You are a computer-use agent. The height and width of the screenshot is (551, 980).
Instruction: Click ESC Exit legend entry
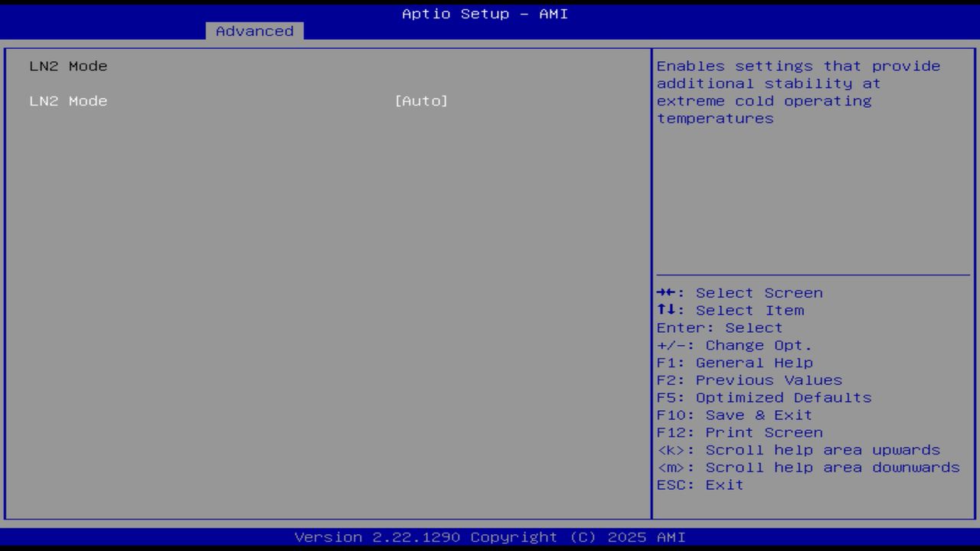(700, 484)
